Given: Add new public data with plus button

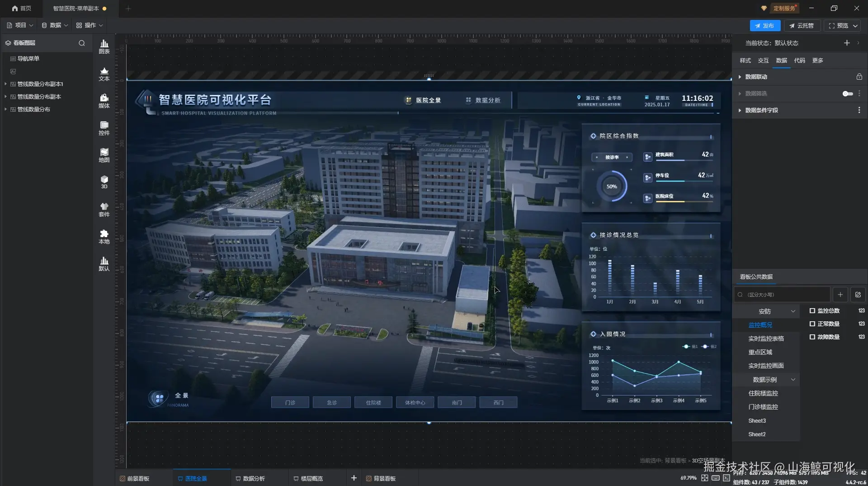Looking at the screenshot, I should 840,295.
